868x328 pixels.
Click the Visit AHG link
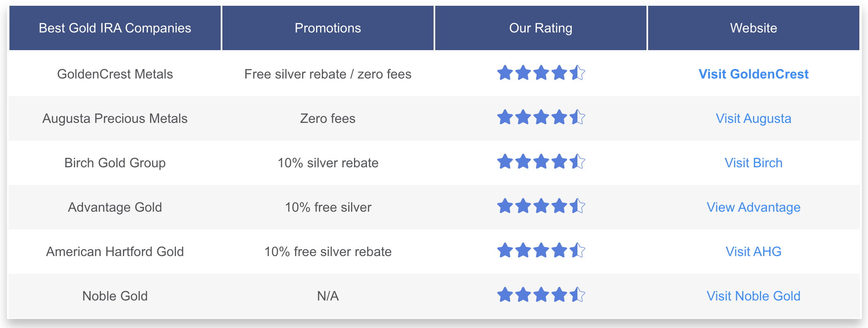[753, 252]
